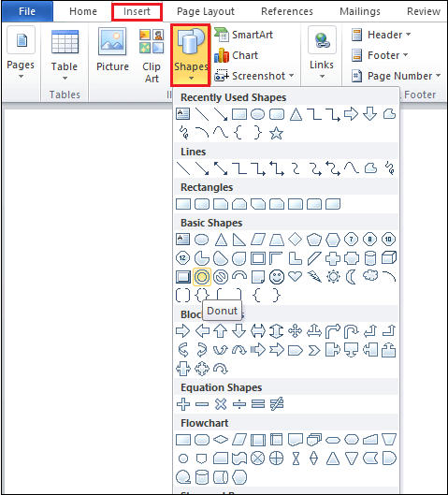Open the Table dropdown menu
Viewport: 448px width, 495px height.
[65, 55]
